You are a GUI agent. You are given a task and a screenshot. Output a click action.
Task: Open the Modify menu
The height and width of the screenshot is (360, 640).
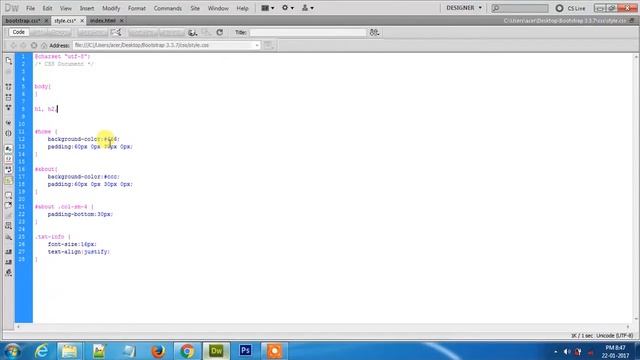click(111, 8)
